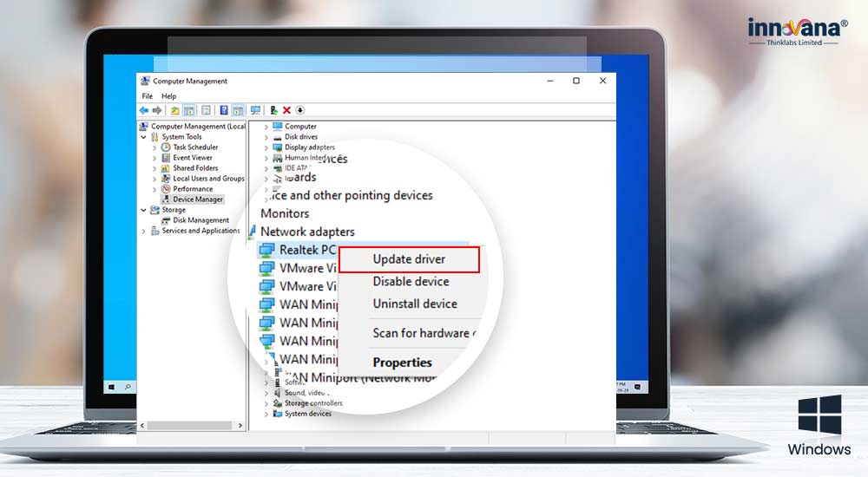Choose Update driver from the context menu
The image size is (868, 477).
click(x=409, y=259)
